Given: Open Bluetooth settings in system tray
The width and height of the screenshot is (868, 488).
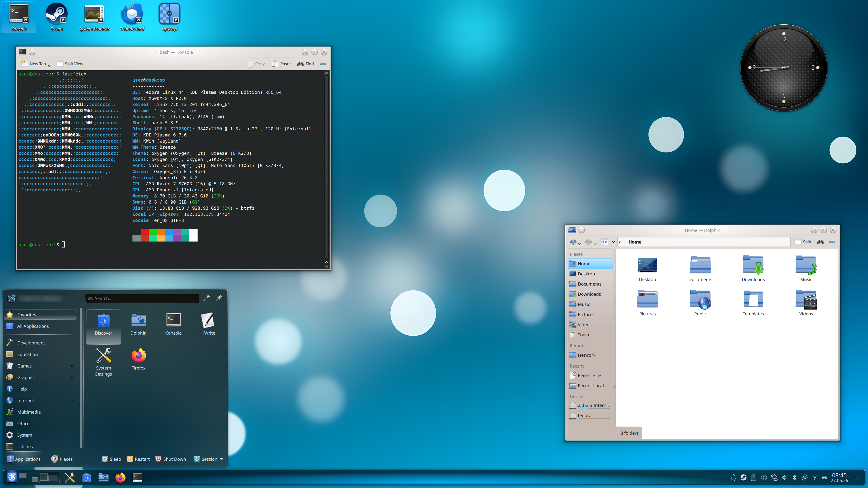Looking at the screenshot, I should (795, 477).
